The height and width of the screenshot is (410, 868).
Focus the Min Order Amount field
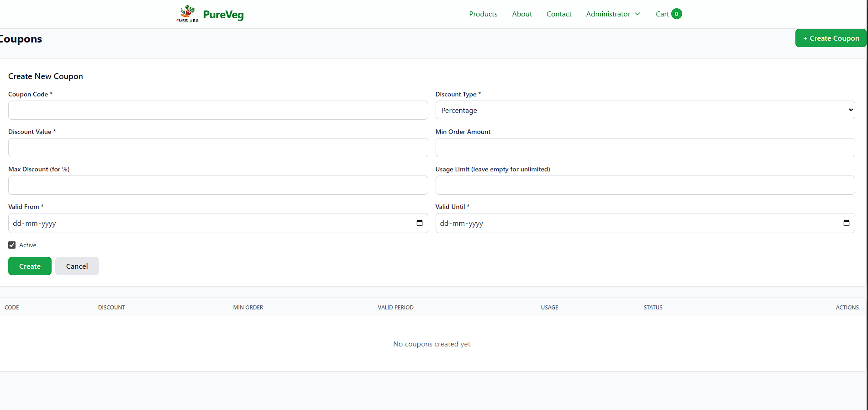point(645,148)
